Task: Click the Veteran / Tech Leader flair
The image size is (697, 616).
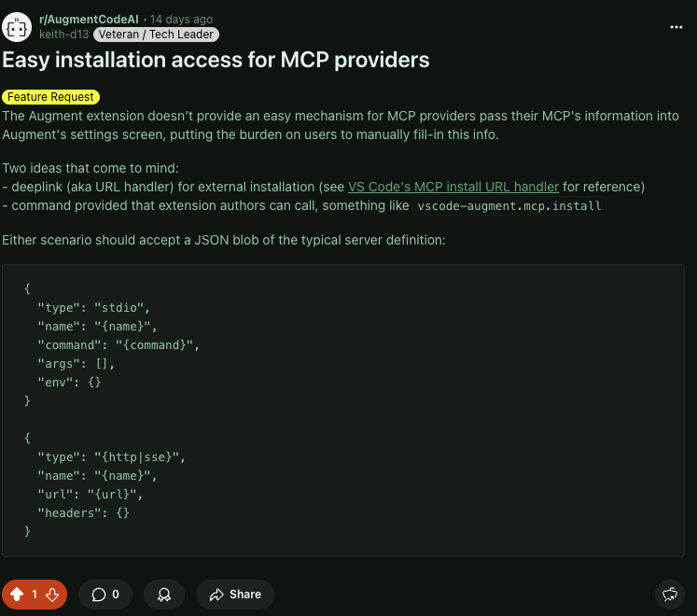Action: [x=156, y=35]
